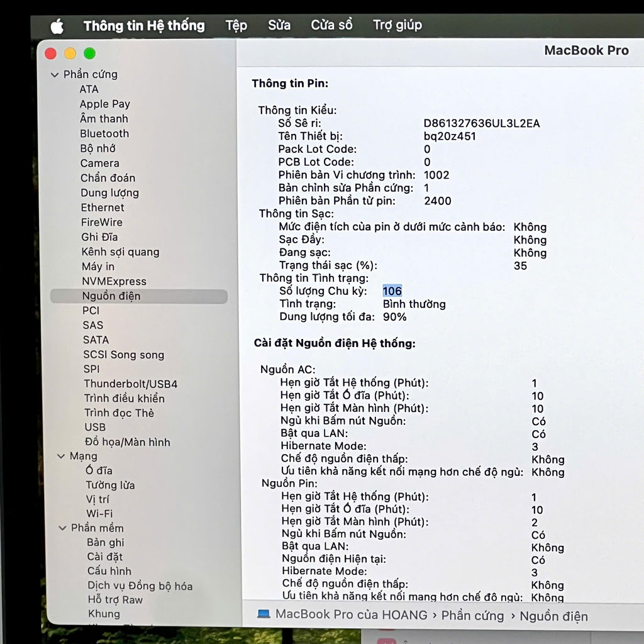Collapse the Phần cứng section

pos(55,75)
